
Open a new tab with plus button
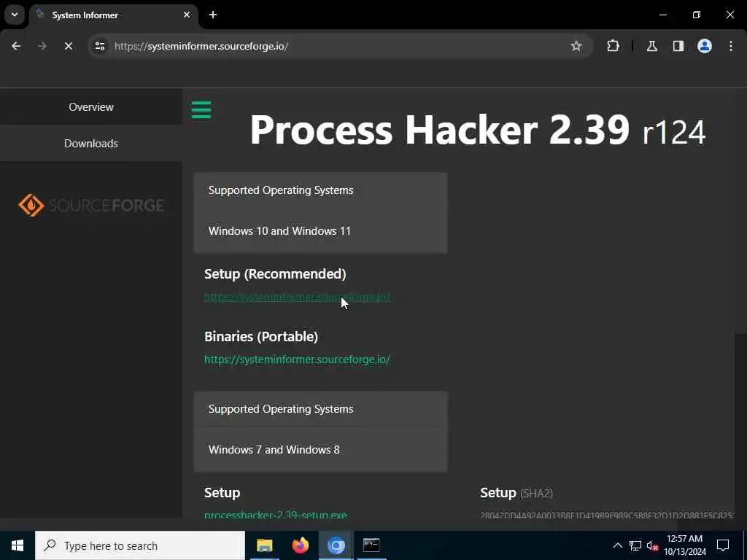pyautogui.click(x=213, y=15)
